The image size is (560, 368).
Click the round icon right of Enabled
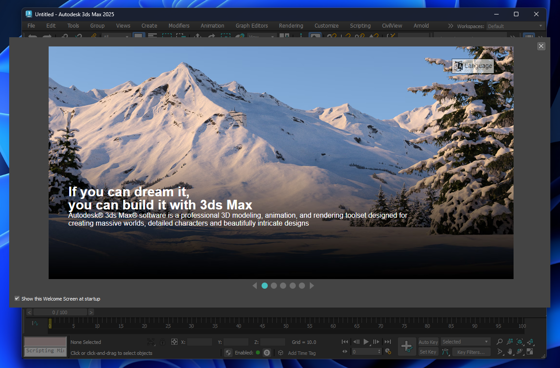[x=267, y=353]
